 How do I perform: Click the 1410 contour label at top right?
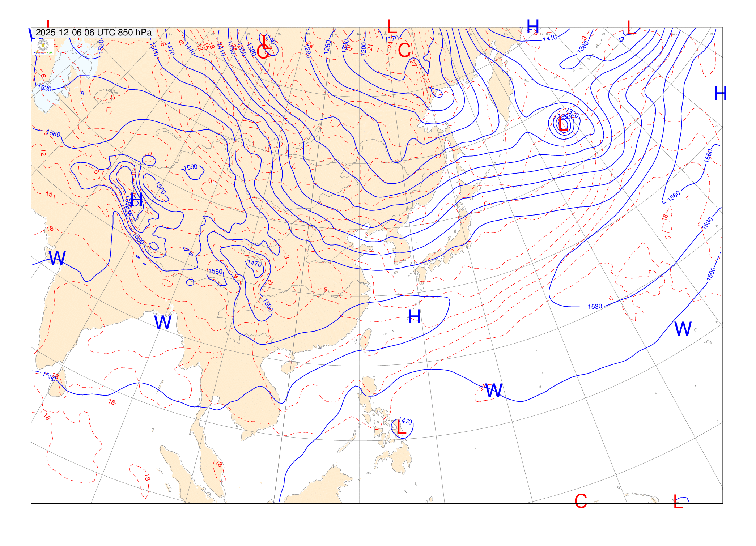[550, 38]
